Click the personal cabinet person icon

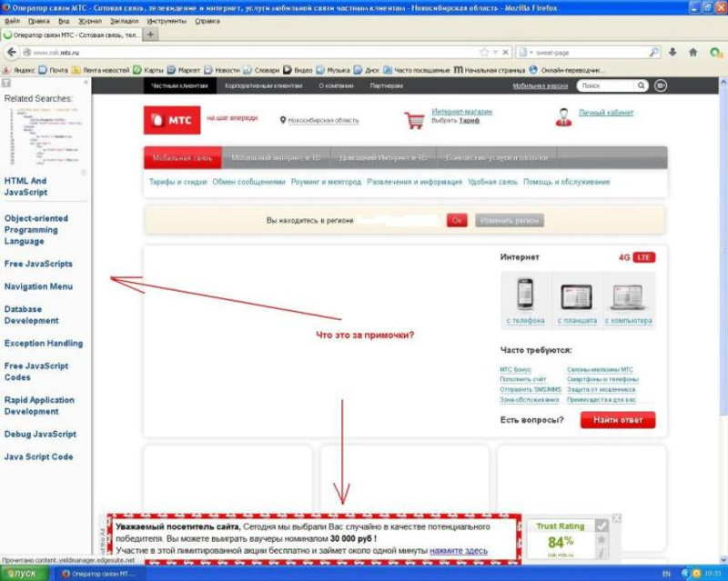pyautogui.click(x=563, y=117)
